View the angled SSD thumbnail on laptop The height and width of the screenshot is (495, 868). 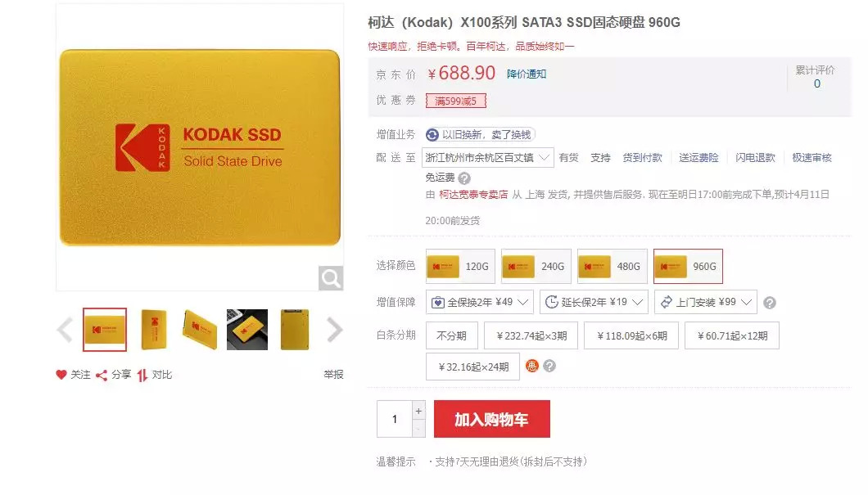point(247,330)
